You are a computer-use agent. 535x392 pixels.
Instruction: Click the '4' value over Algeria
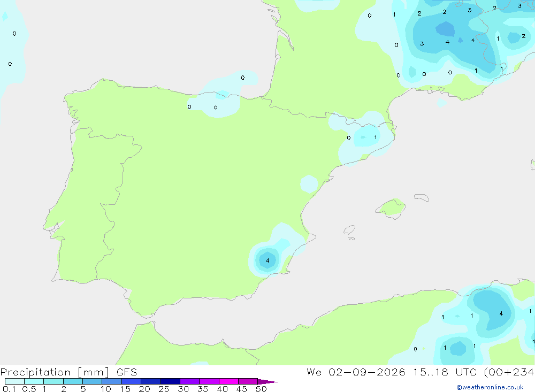click(501, 313)
